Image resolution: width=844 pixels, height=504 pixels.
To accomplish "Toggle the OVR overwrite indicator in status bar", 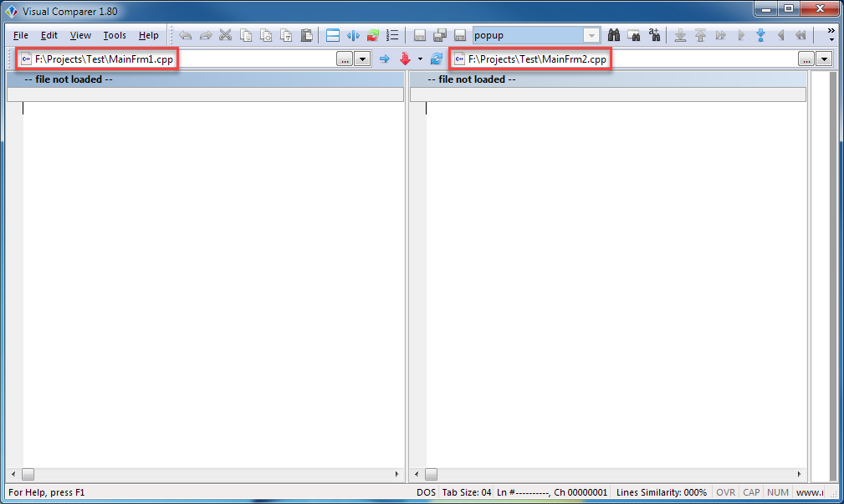I will [x=725, y=492].
